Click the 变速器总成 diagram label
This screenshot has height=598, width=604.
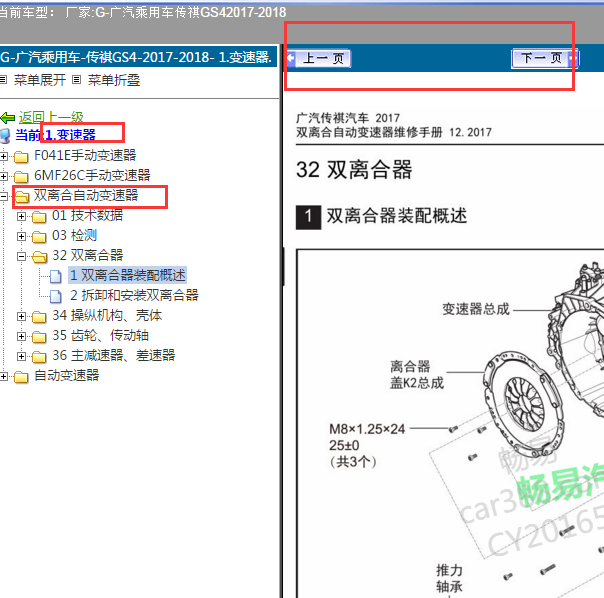coord(476,309)
